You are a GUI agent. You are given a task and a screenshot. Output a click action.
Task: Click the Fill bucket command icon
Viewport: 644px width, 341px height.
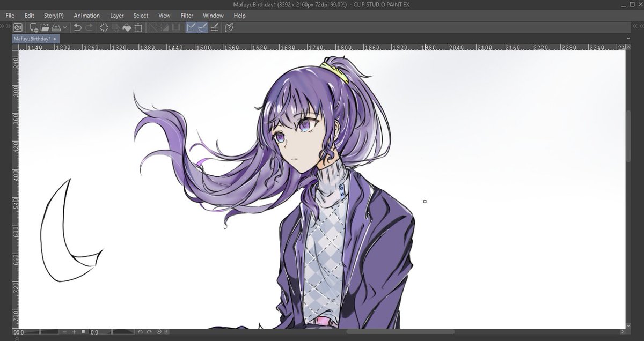point(127,27)
